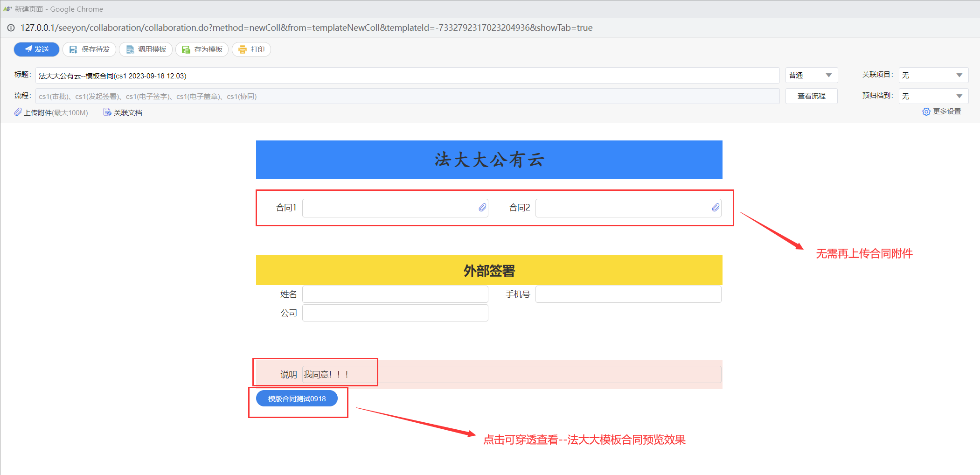Open 调用模板 template loader
This screenshot has height=475, width=980.
pyautogui.click(x=146, y=49)
